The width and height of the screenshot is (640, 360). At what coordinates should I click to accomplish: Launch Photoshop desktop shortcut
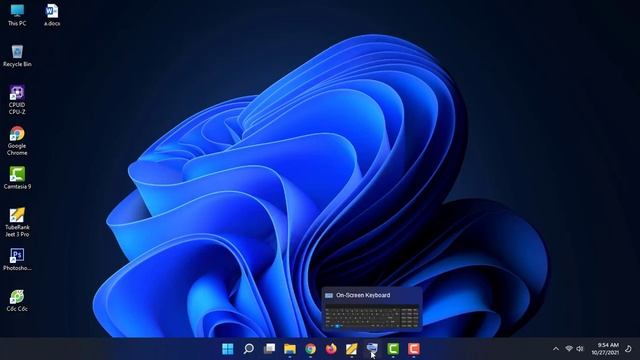click(x=17, y=260)
